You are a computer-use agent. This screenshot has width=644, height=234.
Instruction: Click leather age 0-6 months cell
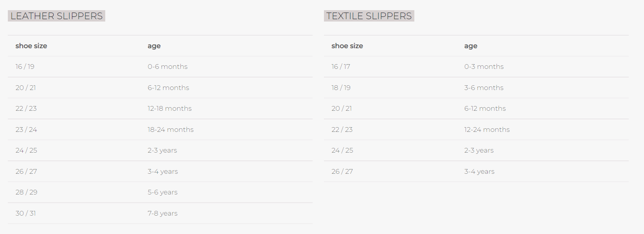(167, 67)
